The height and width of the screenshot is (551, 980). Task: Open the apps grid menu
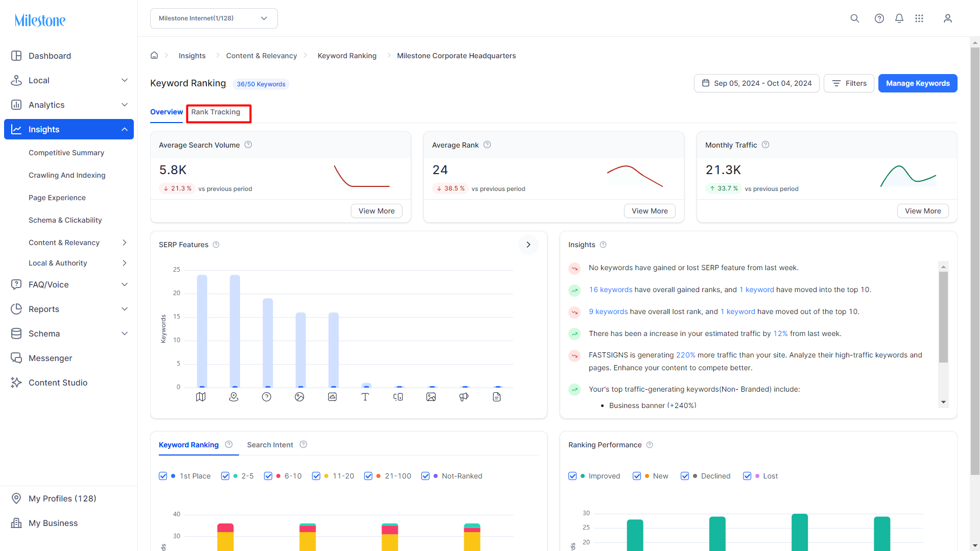pyautogui.click(x=919, y=18)
